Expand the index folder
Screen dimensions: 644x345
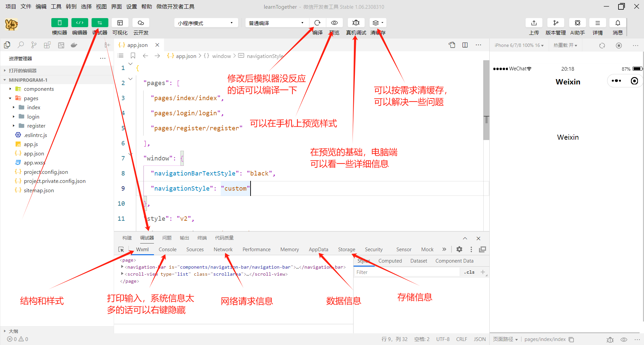coord(34,107)
